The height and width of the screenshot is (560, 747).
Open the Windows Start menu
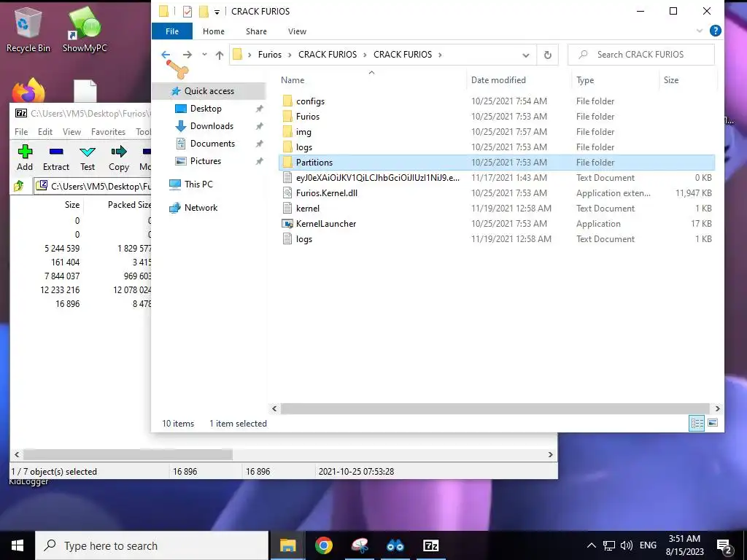pos(18,545)
